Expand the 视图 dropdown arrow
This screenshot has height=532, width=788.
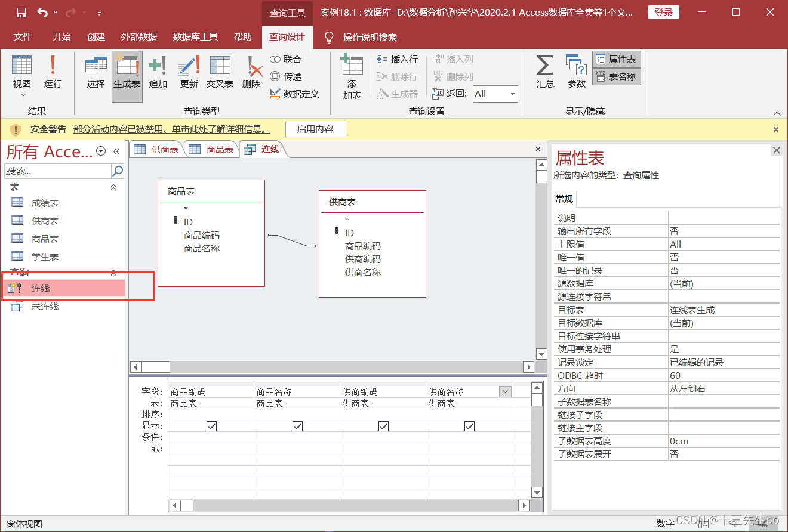coord(23,95)
